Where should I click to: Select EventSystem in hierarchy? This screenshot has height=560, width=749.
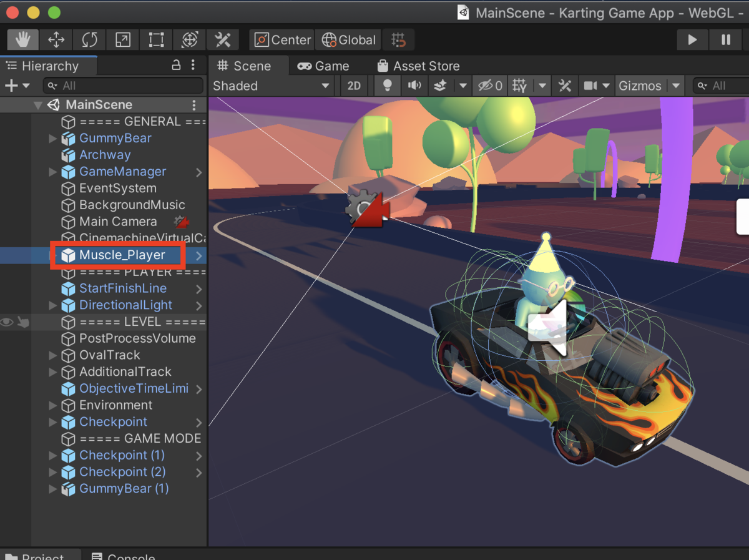point(118,189)
